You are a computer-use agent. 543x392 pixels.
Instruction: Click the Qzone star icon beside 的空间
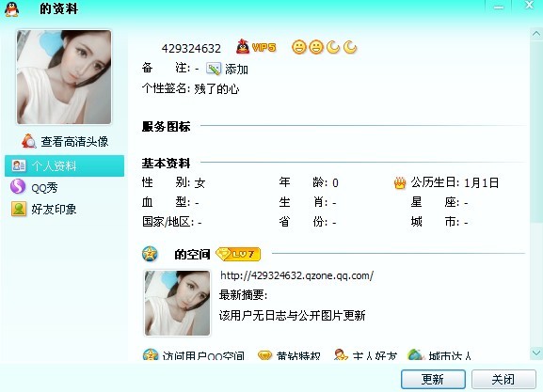pyautogui.click(x=150, y=254)
